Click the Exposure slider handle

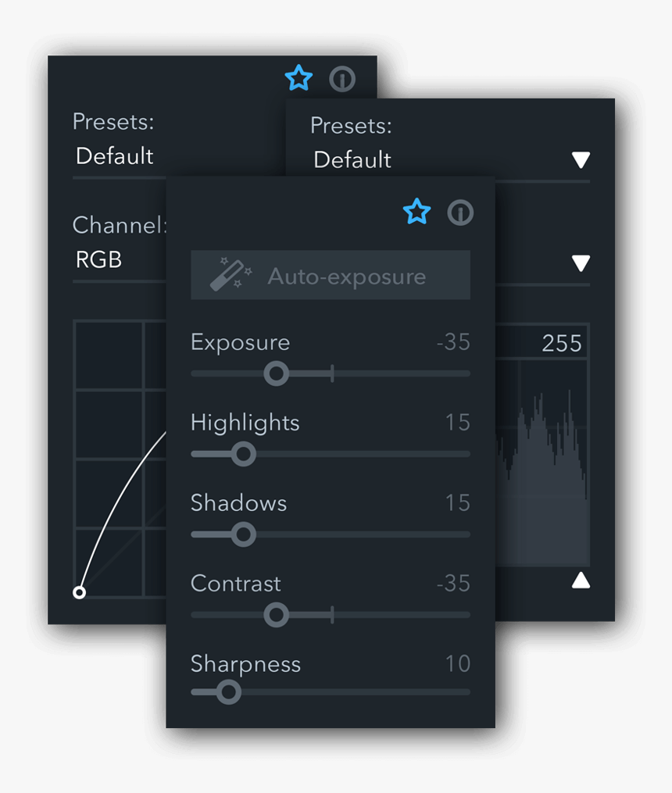point(276,374)
